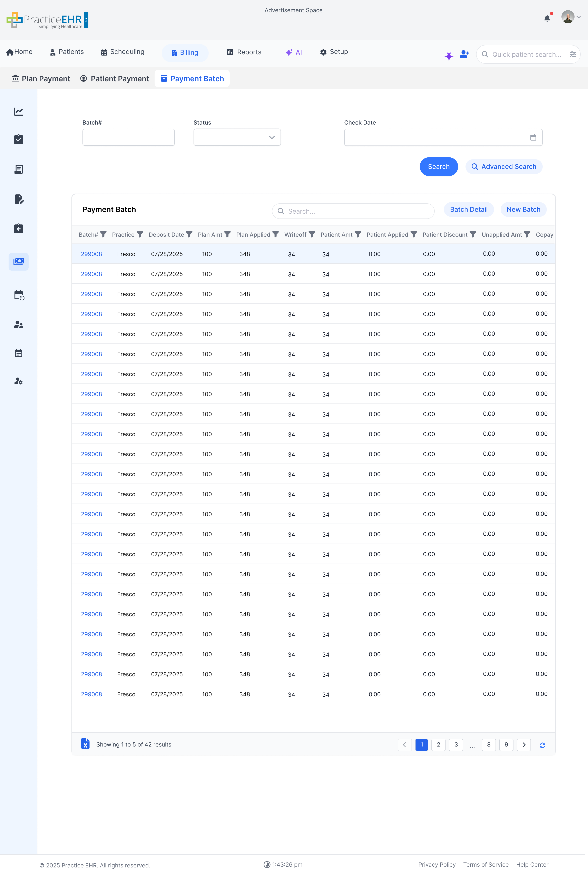Viewport: 588px width, 876px height.
Task: Click the purple AI sparkle icon
Action: pyautogui.click(x=449, y=56)
